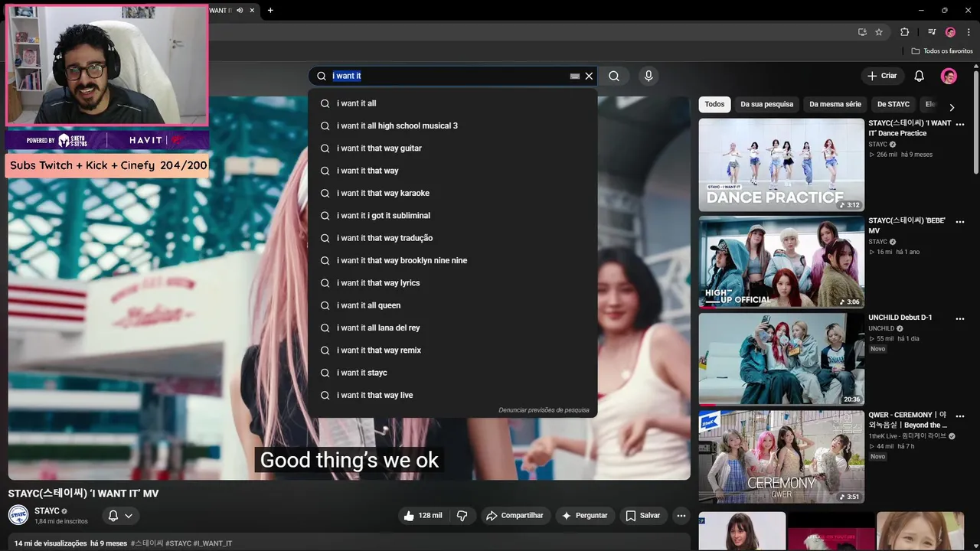
Task: Open the video's more actions ellipsis
Action: pos(681,516)
